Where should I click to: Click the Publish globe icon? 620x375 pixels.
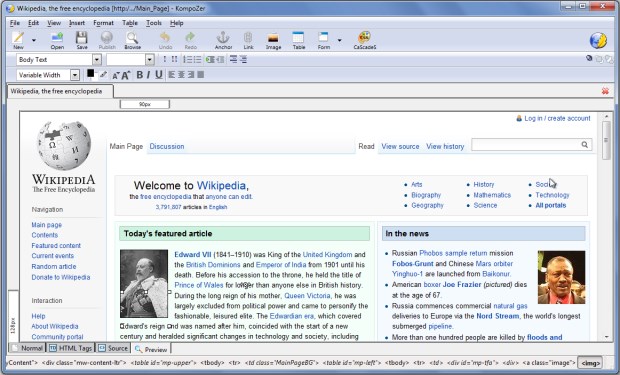[x=107, y=40]
